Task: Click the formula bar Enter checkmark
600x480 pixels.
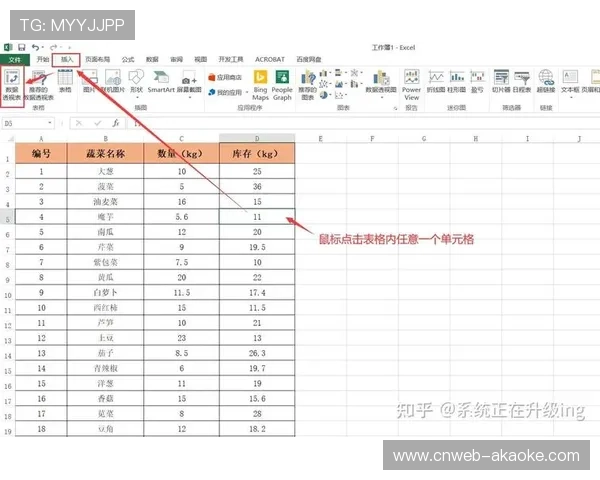Action: click(x=98, y=123)
